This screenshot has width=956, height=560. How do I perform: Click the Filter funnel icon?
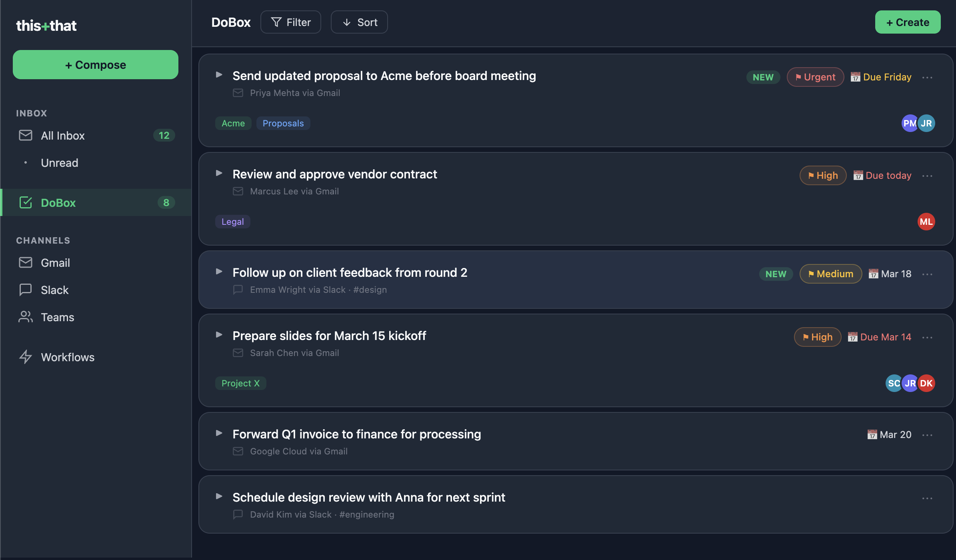276,22
